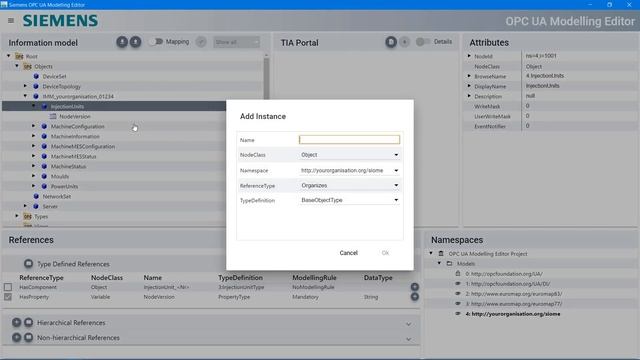The height and width of the screenshot is (360, 640).
Task: Click the Objects OPC folder icon
Action: click(x=27, y=67)
